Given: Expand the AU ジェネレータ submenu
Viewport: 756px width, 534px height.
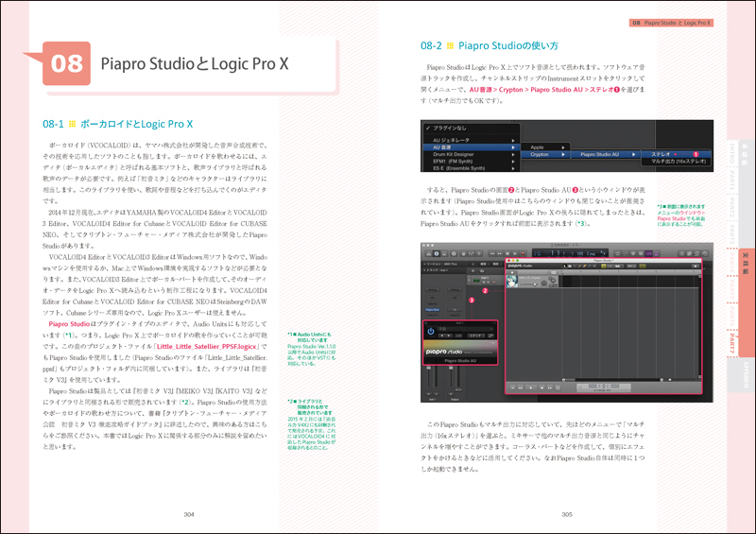Looking at the screenshot, I should 470,141.
